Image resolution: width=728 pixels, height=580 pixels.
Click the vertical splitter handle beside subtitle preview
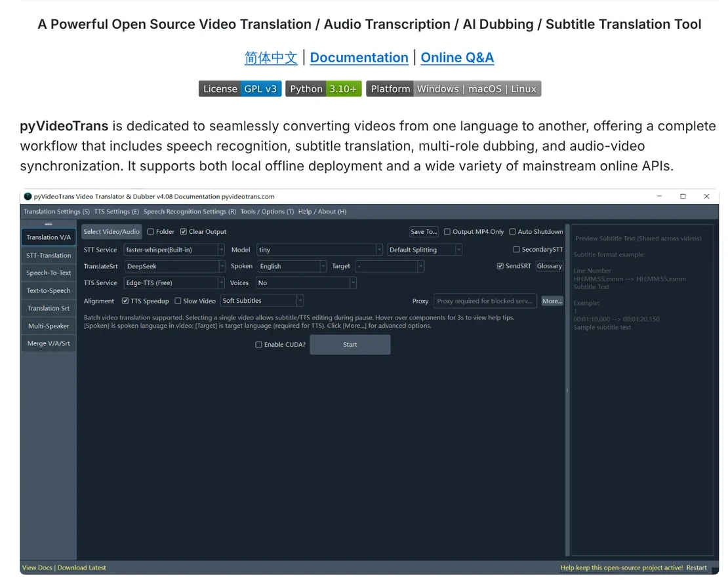(x=567, y=390)
